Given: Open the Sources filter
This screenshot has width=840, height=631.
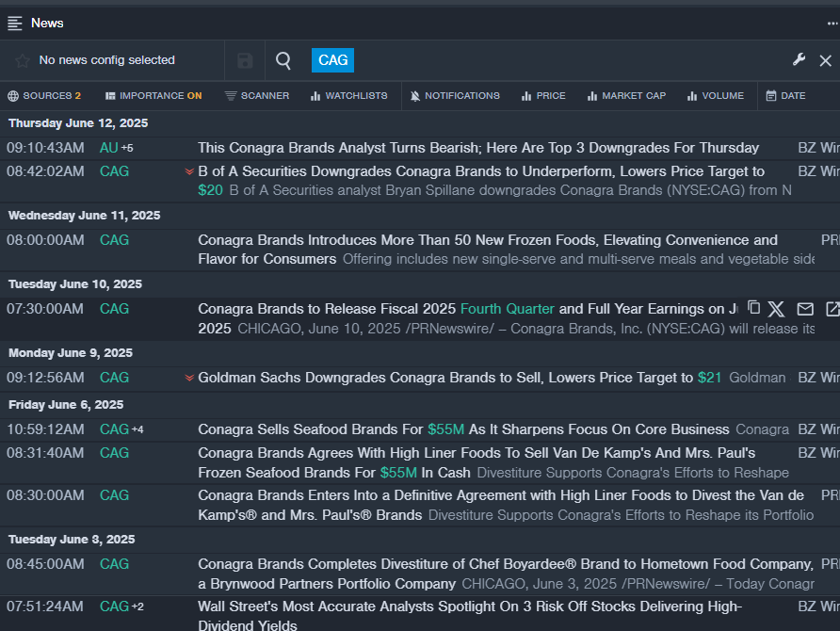Looking at the screenshot, I should coord(44,96).
